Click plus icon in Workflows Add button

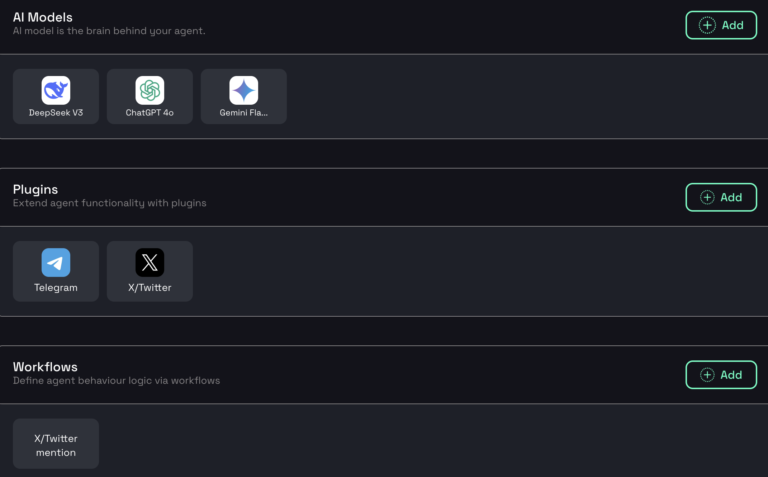tap(707, 375)
